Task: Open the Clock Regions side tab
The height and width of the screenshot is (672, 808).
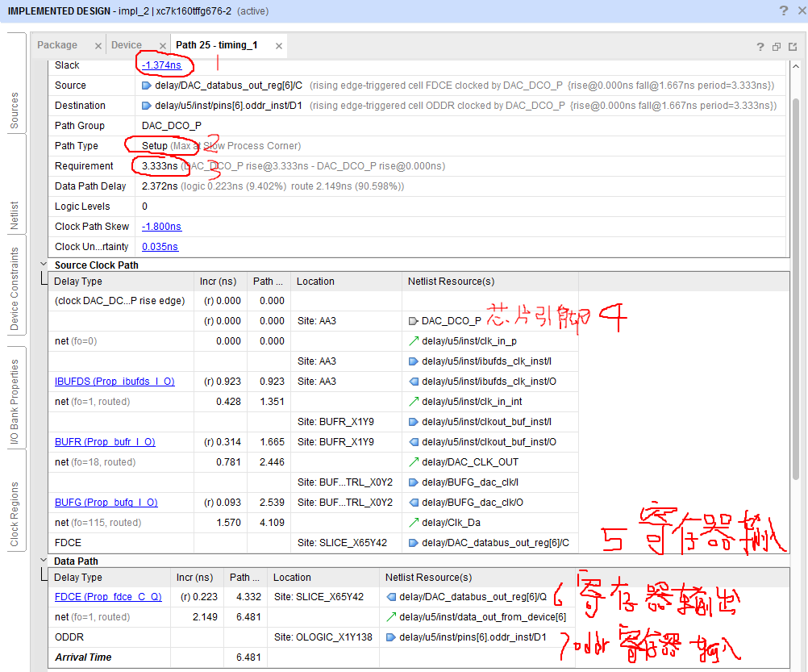Action: (x=15, y=514)
